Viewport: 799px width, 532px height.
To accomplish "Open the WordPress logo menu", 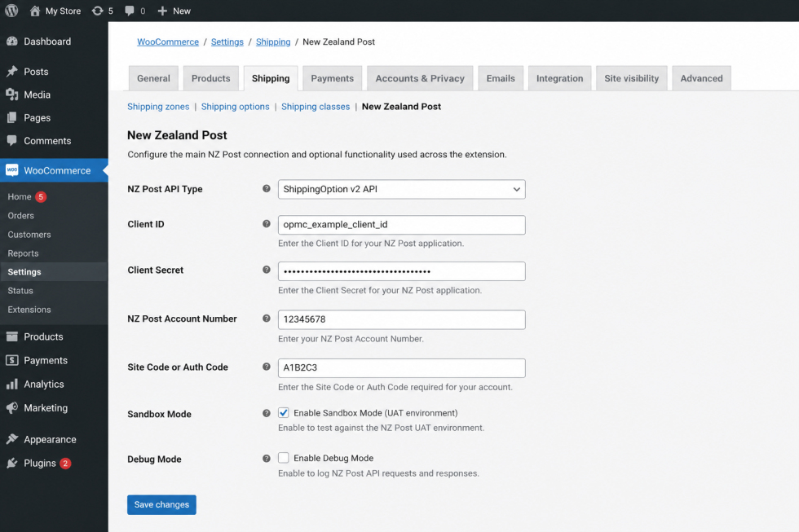I will tap(11, 11).
